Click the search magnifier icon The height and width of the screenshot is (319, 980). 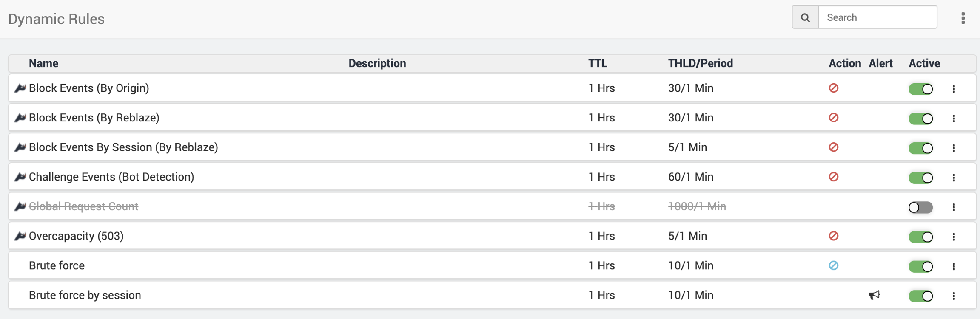805,17
